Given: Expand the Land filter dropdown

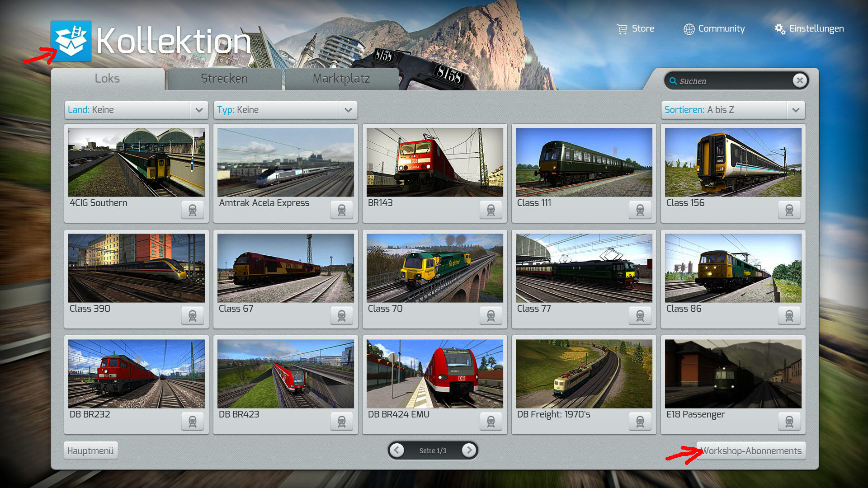Looking at the screenshot, I should pyautogui.click(x=199, y=110).
